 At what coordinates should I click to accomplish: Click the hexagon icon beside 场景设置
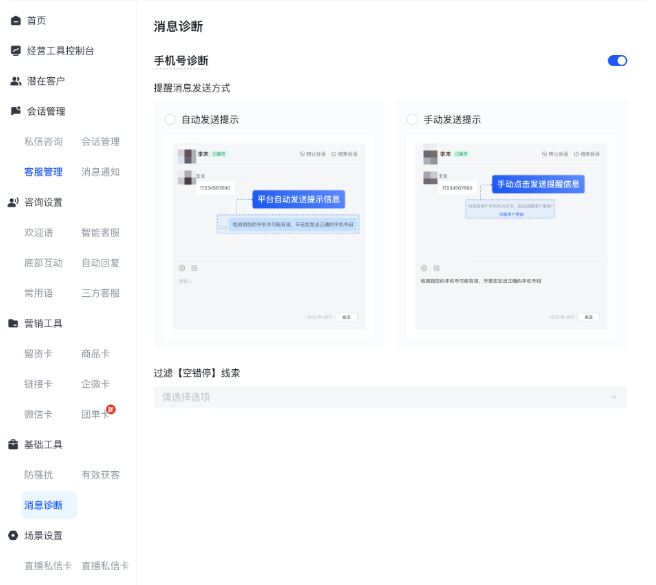coord(13,536)
